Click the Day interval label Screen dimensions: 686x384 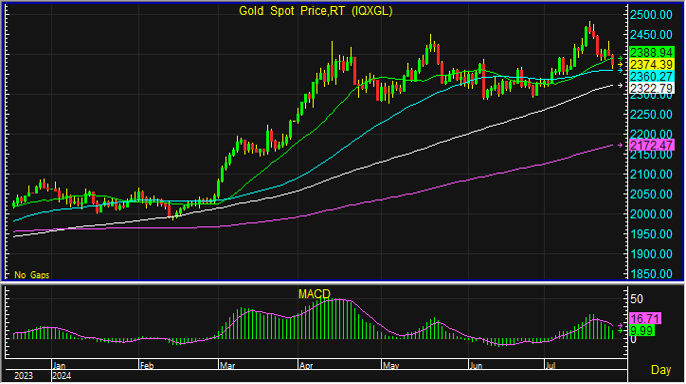coord(661,370)
